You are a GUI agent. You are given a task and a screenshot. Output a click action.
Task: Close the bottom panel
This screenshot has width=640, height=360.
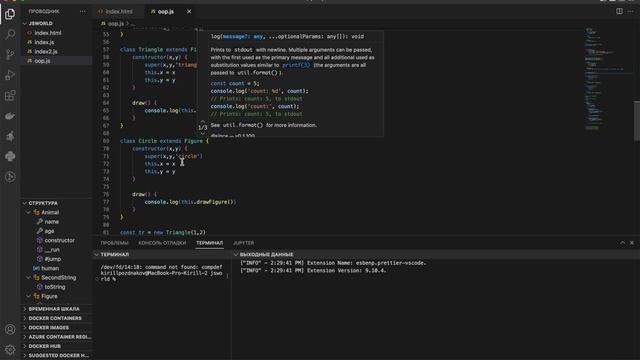pos(632,243)
